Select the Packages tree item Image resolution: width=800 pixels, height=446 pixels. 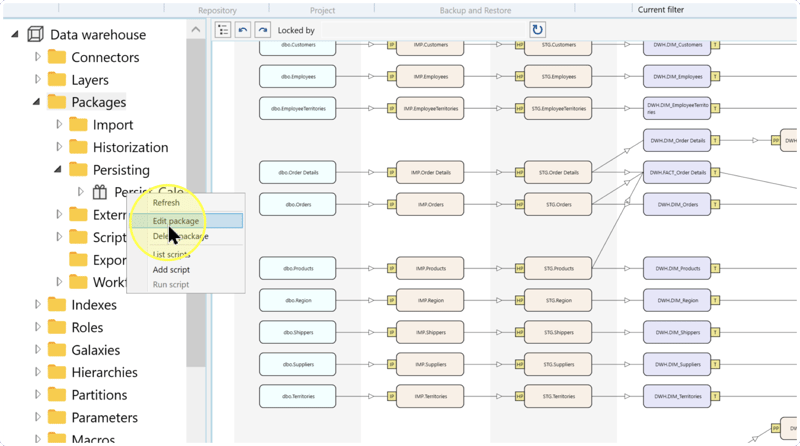[x=98, y=102]
